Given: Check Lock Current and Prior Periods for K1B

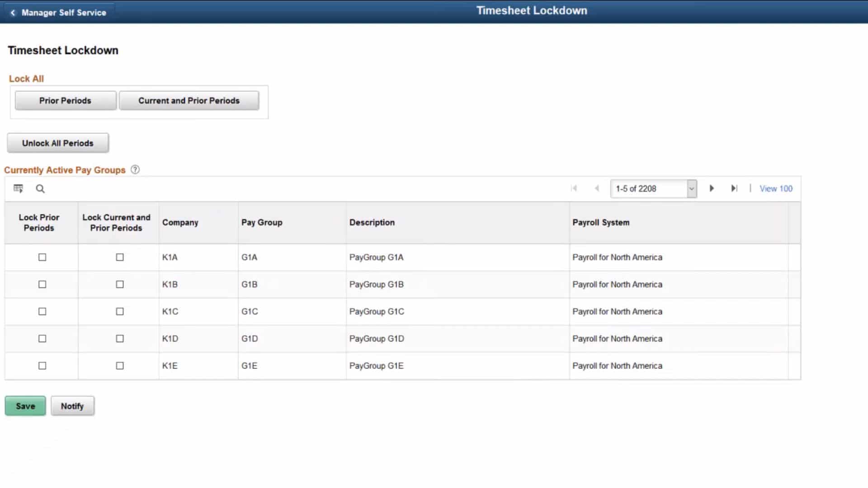Looking at the screenshot, I should 120,284.
